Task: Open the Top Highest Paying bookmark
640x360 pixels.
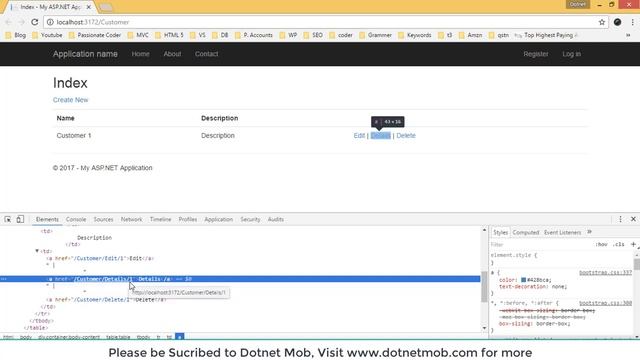Action: (546, 35)
